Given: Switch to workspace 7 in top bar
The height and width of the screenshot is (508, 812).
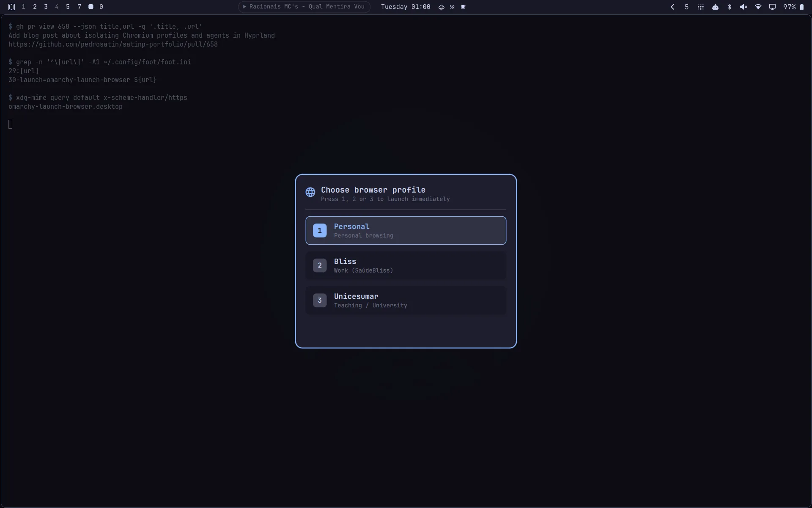Looking at the screenshot, I should [x=79, y=7].
